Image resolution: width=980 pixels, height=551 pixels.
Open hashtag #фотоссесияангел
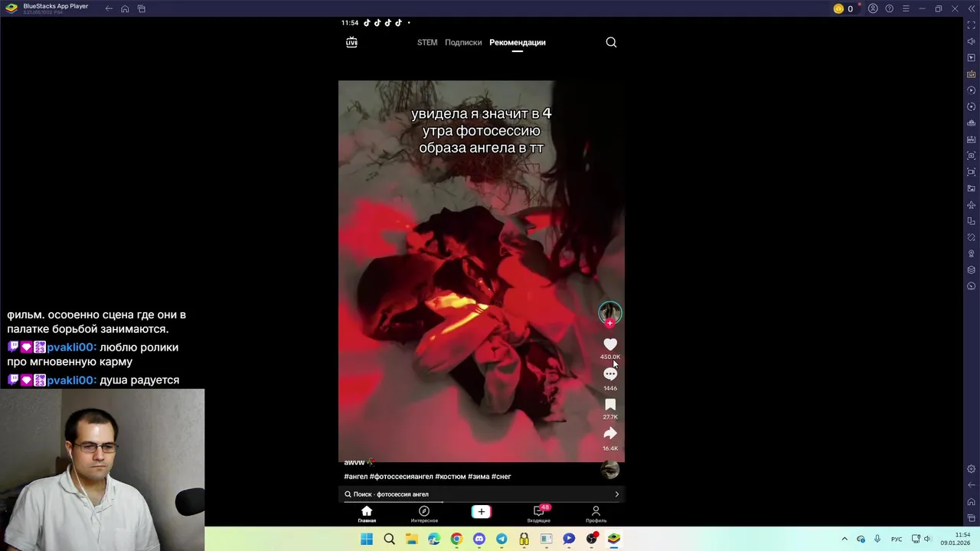(x=402, y=476)
